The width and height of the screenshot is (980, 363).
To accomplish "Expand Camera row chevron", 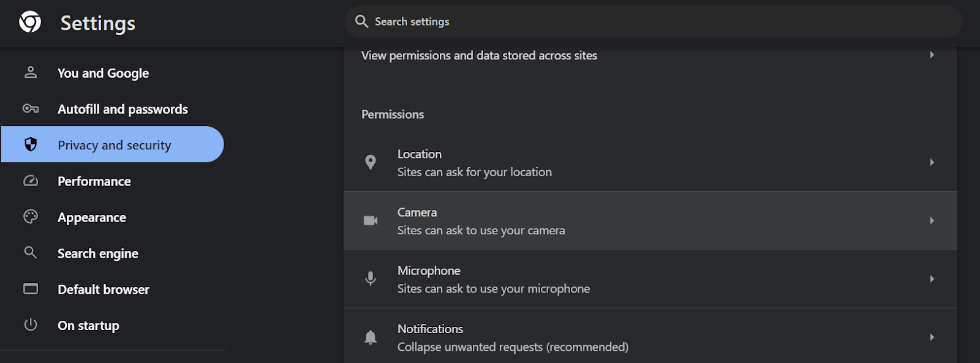I will point(932,220).
